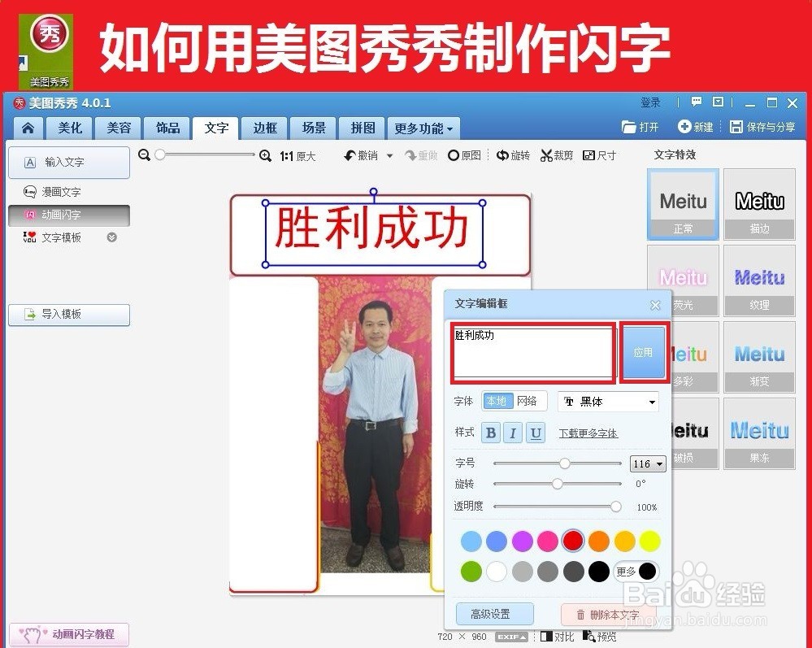
Task: Select the 网络 font source toggle
Action: (x=528, y=401)
